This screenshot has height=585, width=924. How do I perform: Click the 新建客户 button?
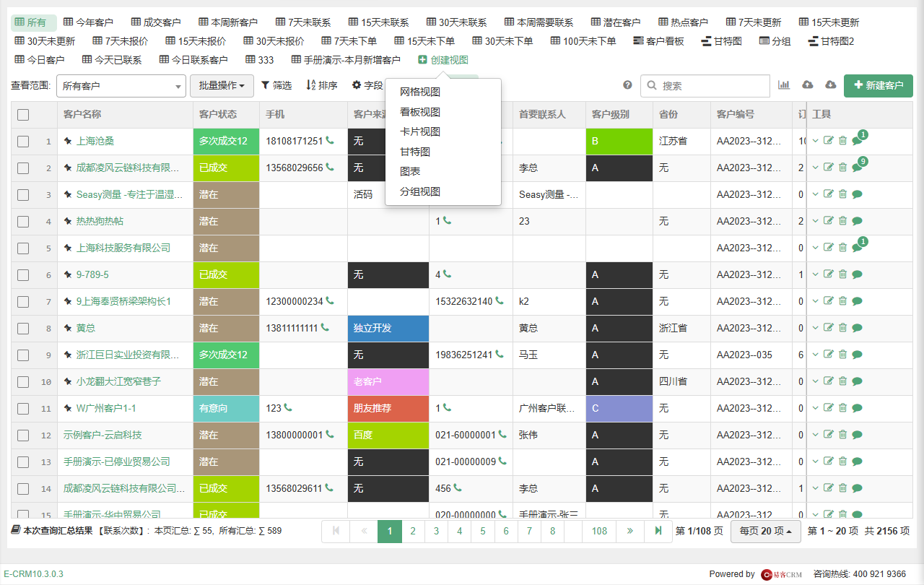(879, 86)
